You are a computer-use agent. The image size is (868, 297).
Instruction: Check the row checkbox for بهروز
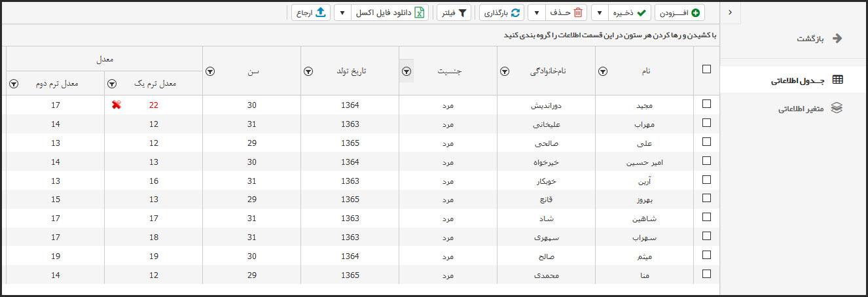(x=706, y=198)
